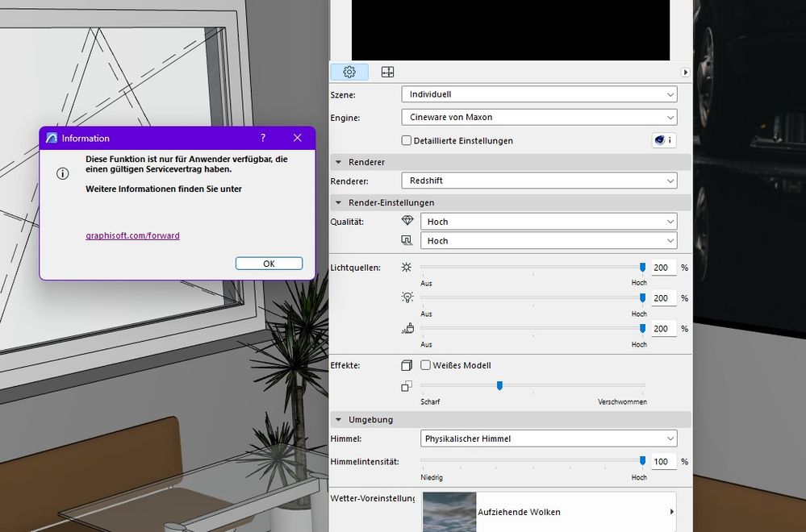
Task: Open the render settings gear tab
Action: point(349,72)
